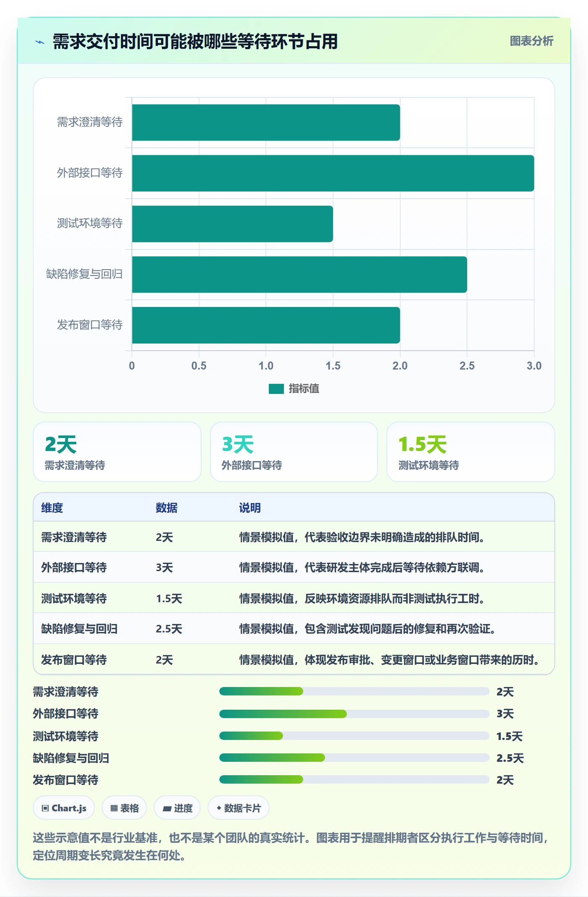Click the 1.5天 value in the table
The height and width of the screenshot is (897, 588).
(169, 598)
